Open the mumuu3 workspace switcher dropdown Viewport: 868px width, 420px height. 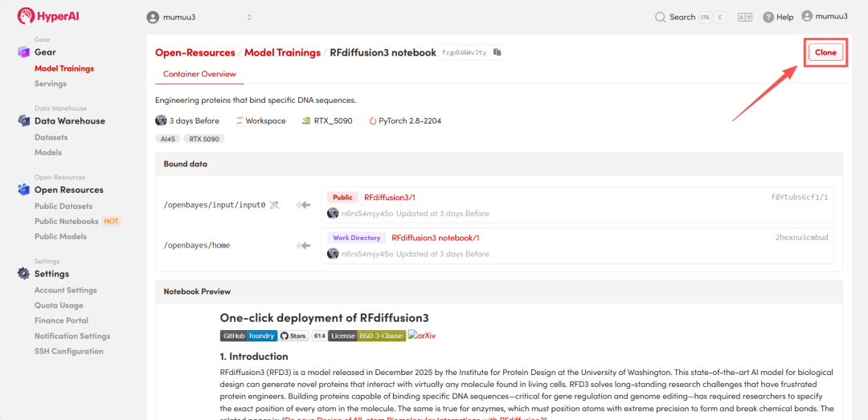point(199,17)
